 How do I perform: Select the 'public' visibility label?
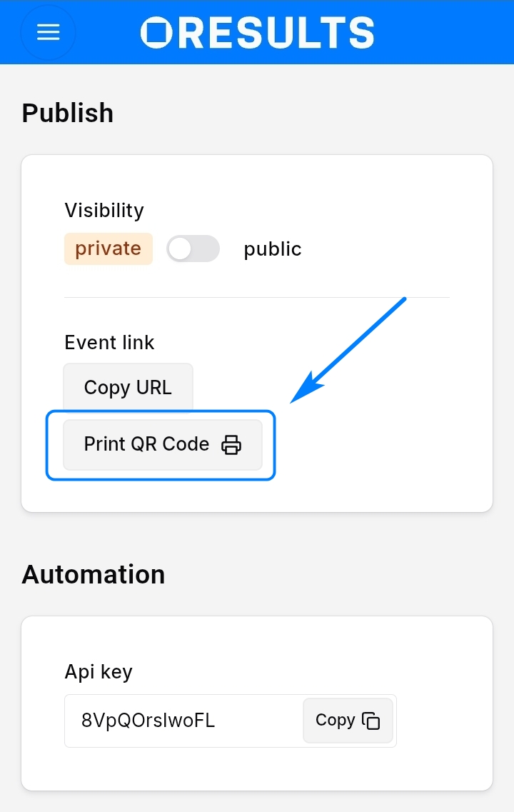click(273, 249)
